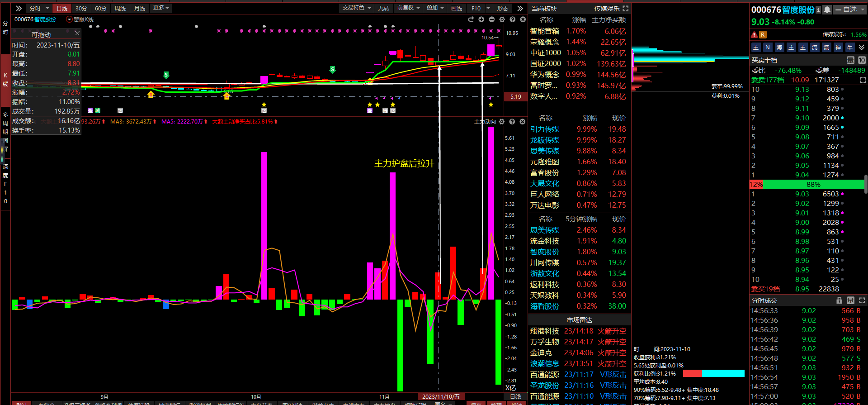Screen dimensions: 868x405
Task: Click the red-cyan profit ratio bar
Action: coord(713,373)
